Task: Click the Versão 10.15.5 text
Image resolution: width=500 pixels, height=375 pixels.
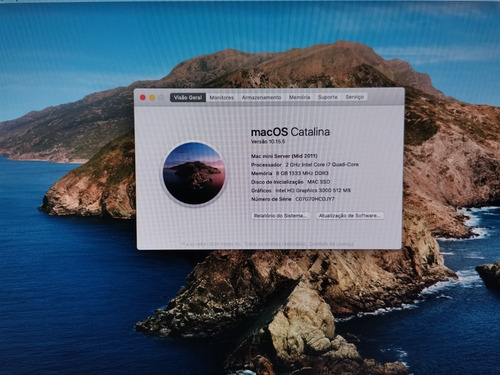Action: (268, 141)
